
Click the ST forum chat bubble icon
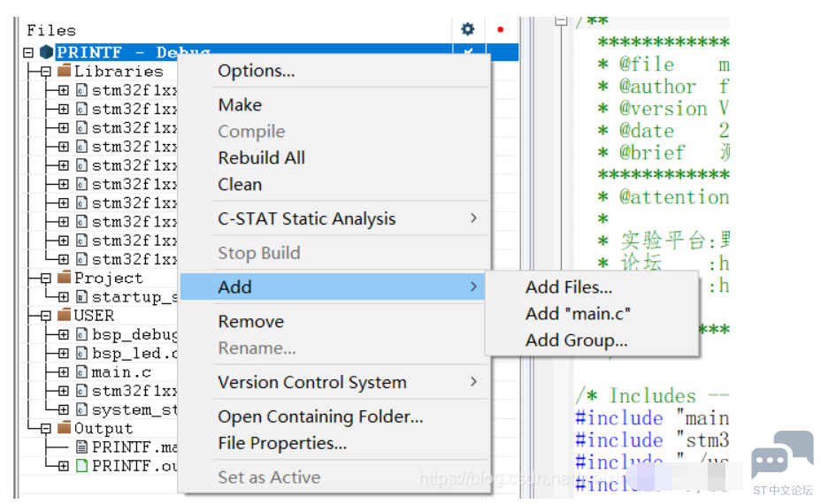[x=782, y=455]
